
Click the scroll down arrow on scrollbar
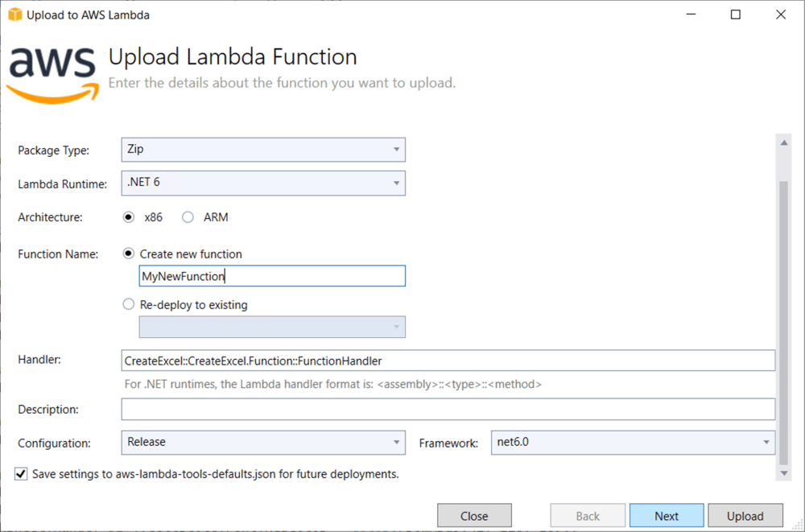(x=785, y=474)
